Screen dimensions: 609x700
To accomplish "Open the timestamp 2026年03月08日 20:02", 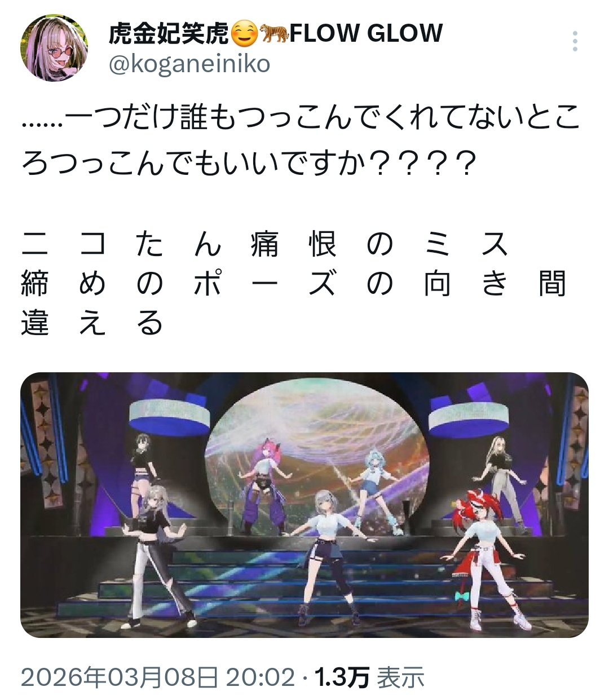I will 158,676.
